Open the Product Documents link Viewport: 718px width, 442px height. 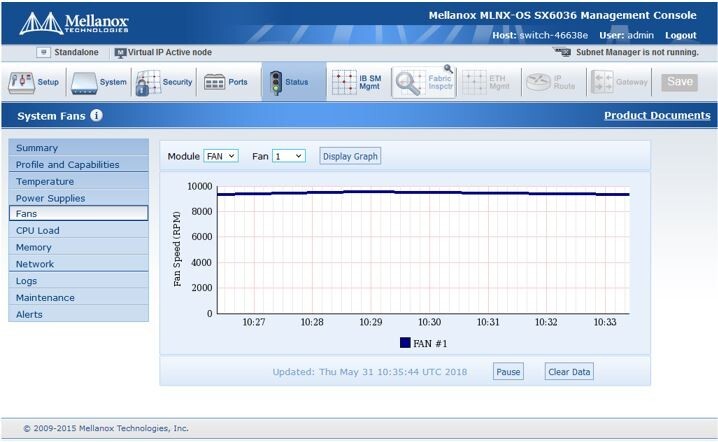657,115
